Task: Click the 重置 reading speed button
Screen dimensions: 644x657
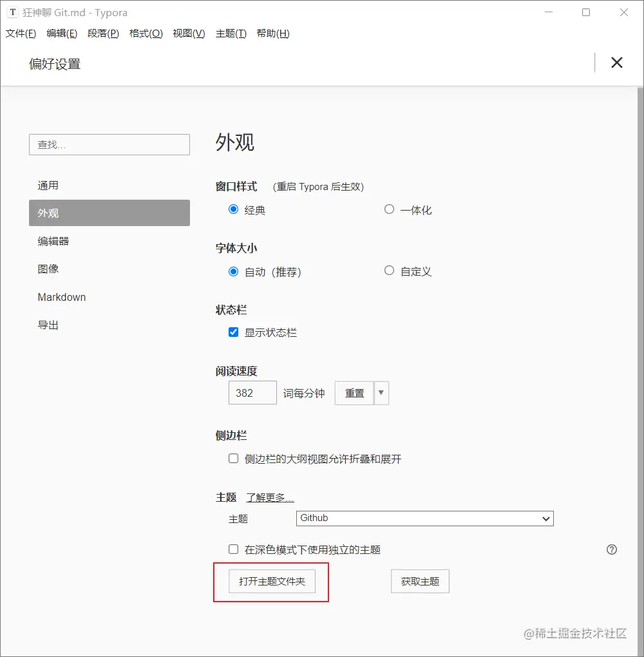Action: coord(354,393)
